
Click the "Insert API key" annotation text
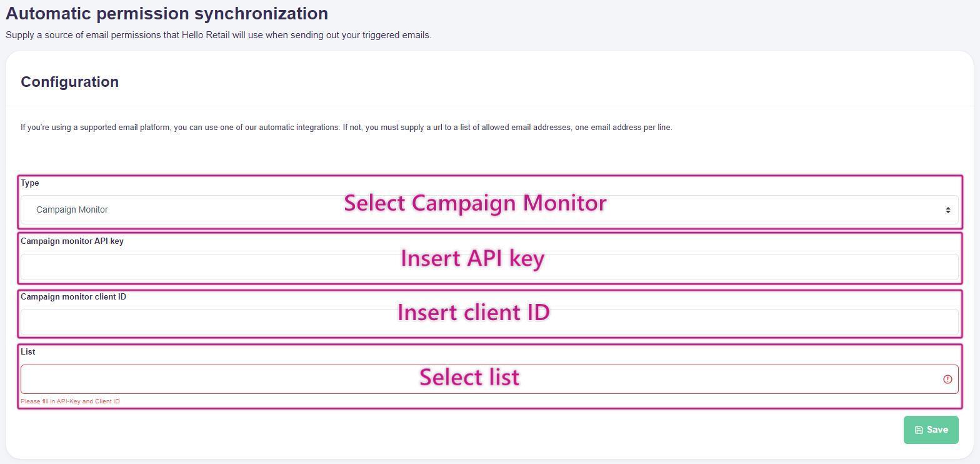click(x=472, y=258)
